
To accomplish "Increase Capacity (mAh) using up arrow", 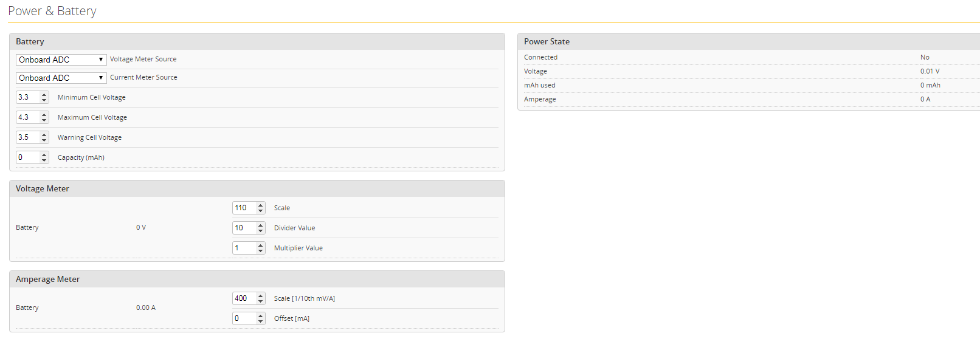I will [x=44, y=155].
